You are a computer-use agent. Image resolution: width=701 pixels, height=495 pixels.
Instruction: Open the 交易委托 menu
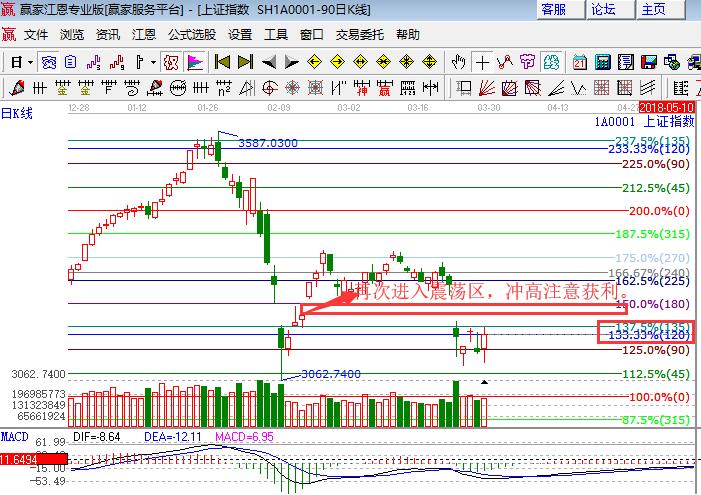click(359, 34)
